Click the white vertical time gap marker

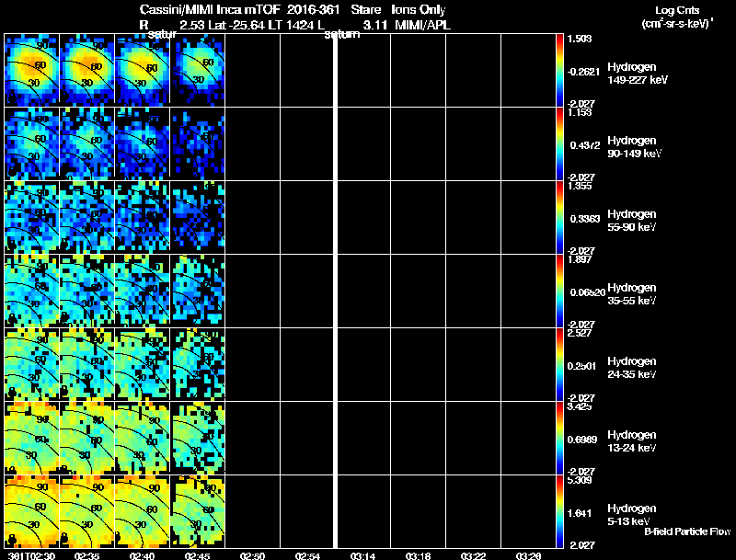335,291
